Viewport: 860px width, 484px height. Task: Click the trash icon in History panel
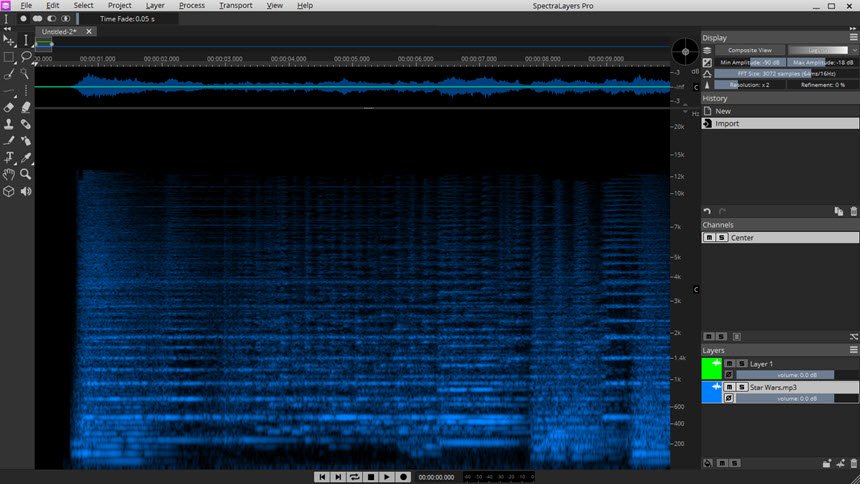coord(853,211)
